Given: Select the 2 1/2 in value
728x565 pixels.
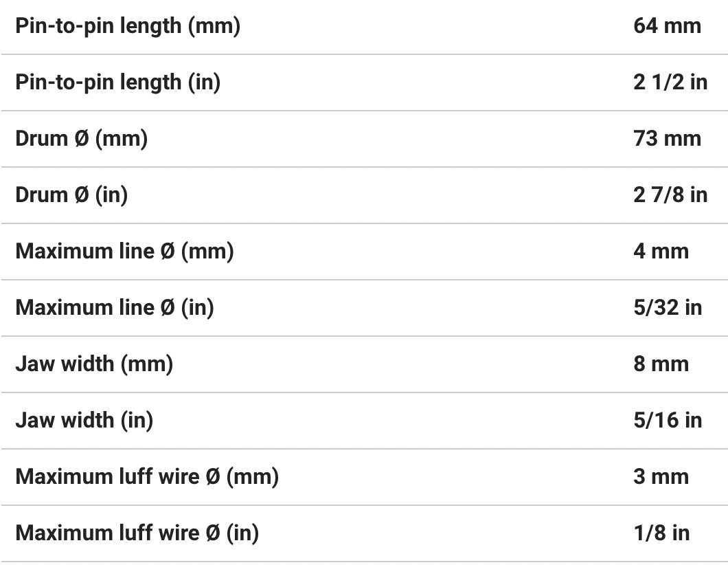Looking at the screenshot, I should pyautogui.click(x=670, y=82).
